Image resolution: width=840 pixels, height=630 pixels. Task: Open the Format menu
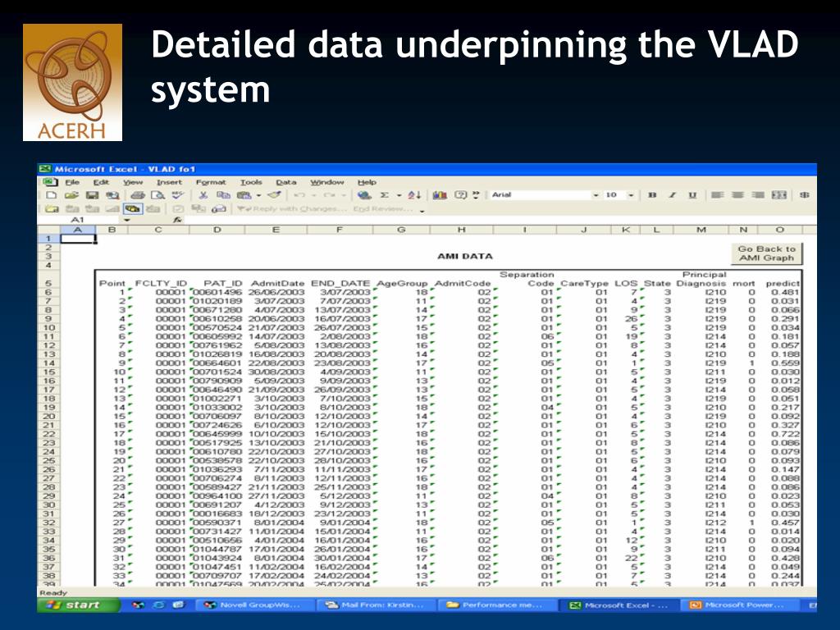point(211,182)
